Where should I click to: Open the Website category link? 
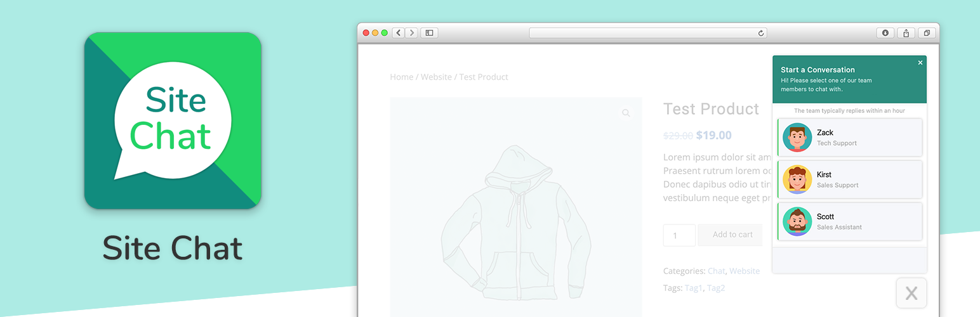pos(745,271)
